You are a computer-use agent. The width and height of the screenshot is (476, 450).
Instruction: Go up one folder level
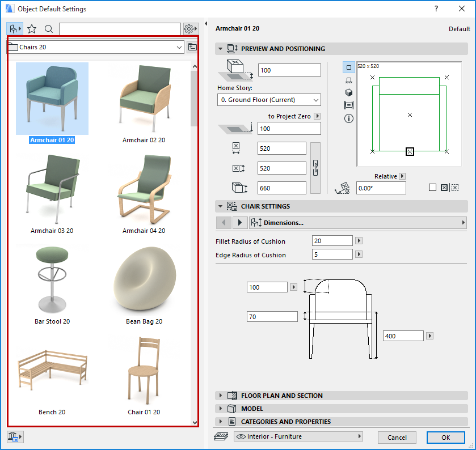193,47
